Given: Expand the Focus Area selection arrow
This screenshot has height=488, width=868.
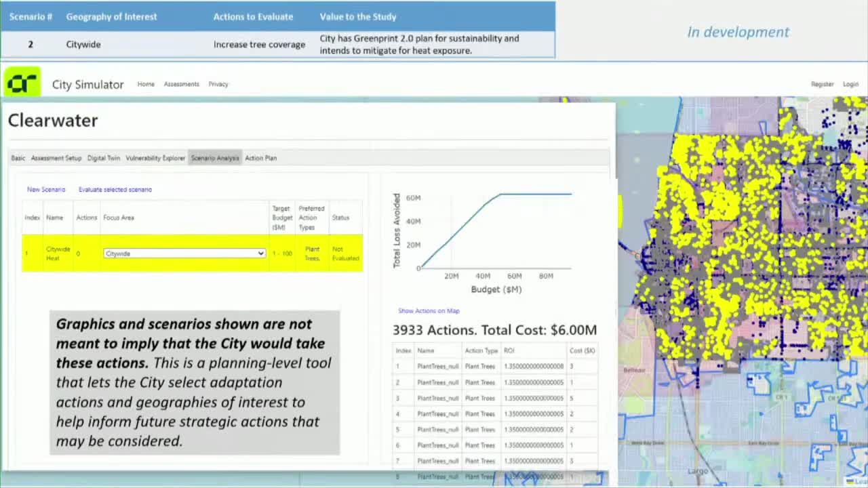Looking at the screenshot, I should [260, 253].
